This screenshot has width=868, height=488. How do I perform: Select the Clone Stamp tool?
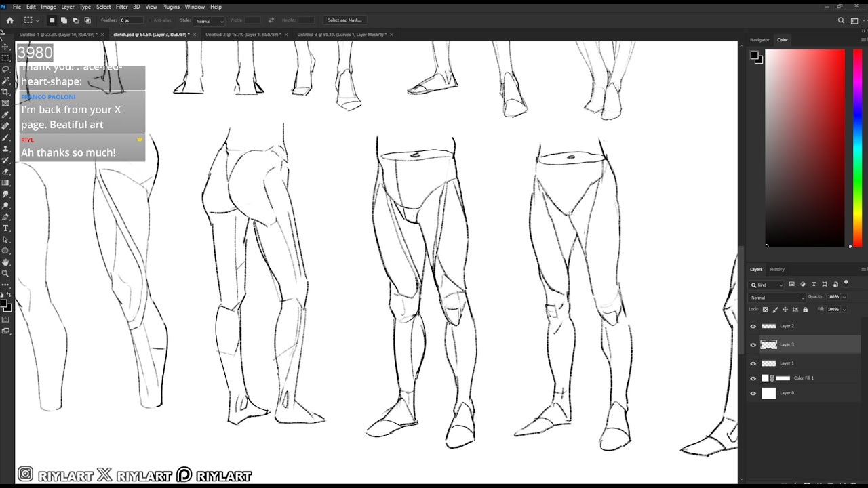[x=5, y=148]
